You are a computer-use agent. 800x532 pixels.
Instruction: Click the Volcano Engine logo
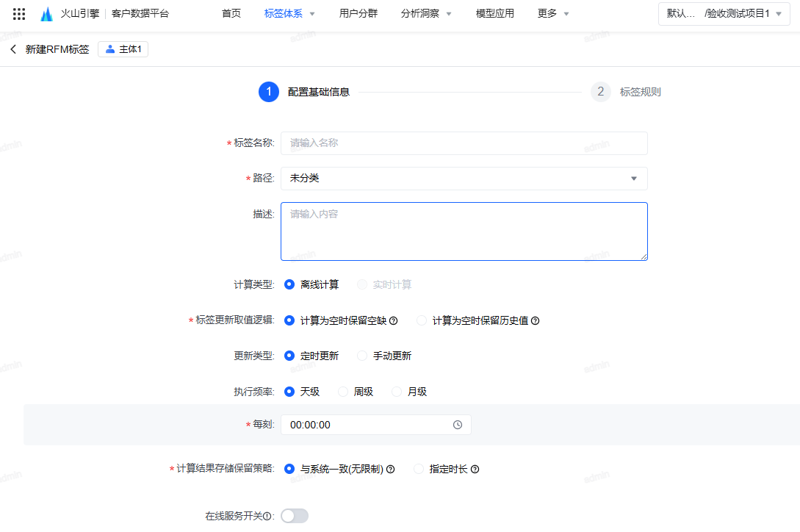tap(47, 14)
